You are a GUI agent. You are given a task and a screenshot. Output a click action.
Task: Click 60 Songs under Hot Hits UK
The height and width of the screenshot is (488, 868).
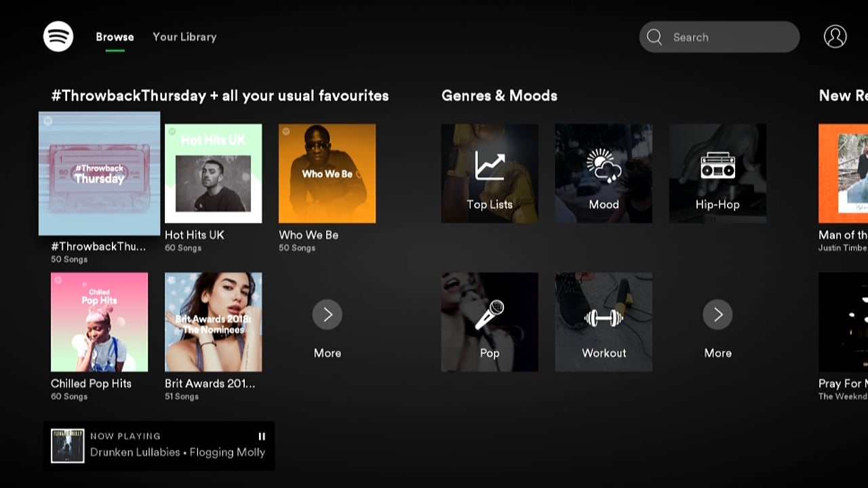tap(183, 248)
